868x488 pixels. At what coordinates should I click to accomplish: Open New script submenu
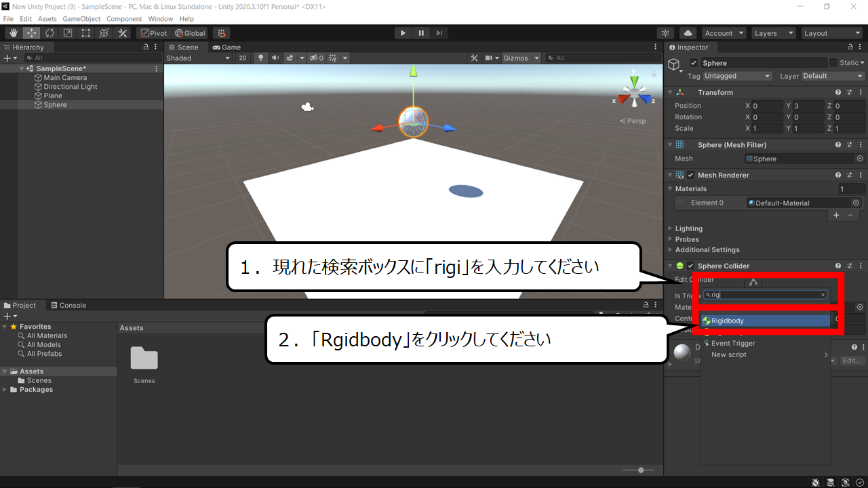[766, 354]
